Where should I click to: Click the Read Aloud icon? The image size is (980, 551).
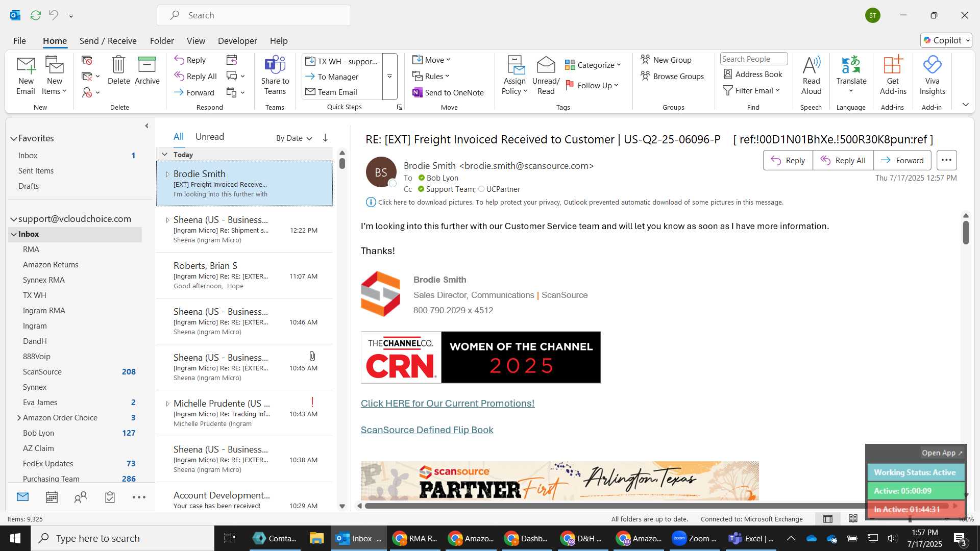811,76
